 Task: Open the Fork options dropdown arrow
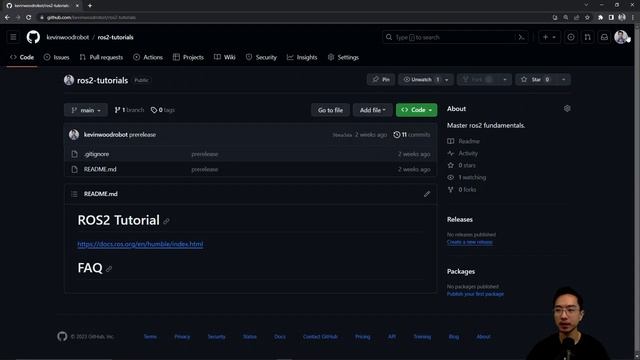[x=505, y=80]
